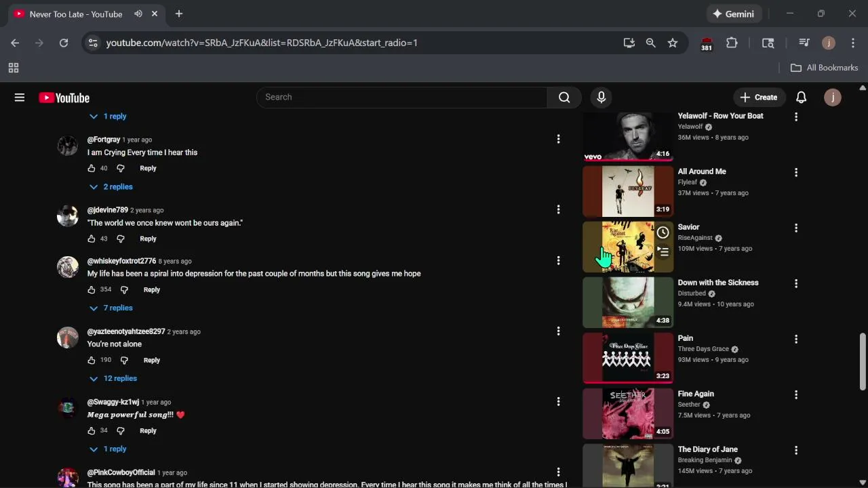Reload the page in Chrome
868x488 pixels.
point(64,43)
